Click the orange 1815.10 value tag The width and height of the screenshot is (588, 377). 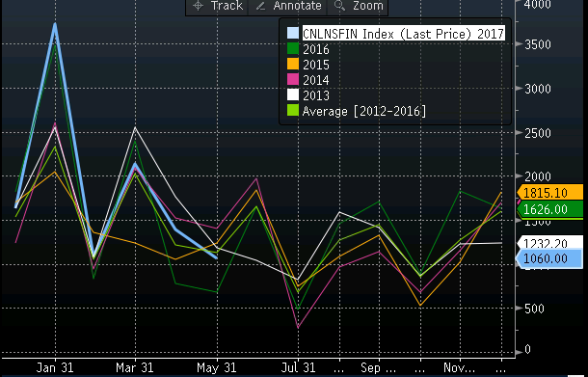(x=549, y=193)
